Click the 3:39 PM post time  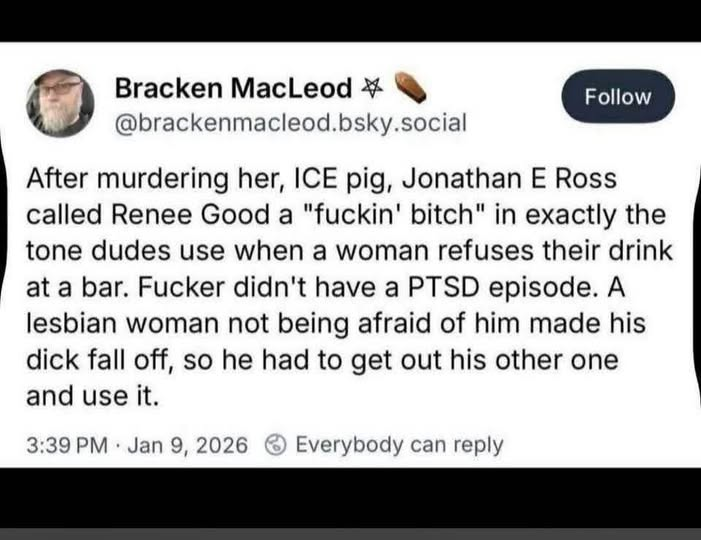pyautogui.click(x=66, y=445)
